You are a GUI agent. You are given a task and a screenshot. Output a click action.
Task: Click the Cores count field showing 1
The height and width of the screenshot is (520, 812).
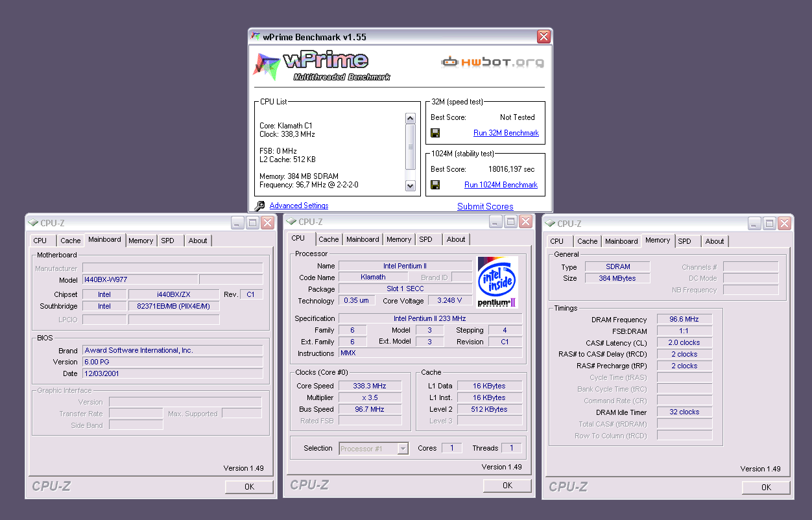click(x=451, y=448)
